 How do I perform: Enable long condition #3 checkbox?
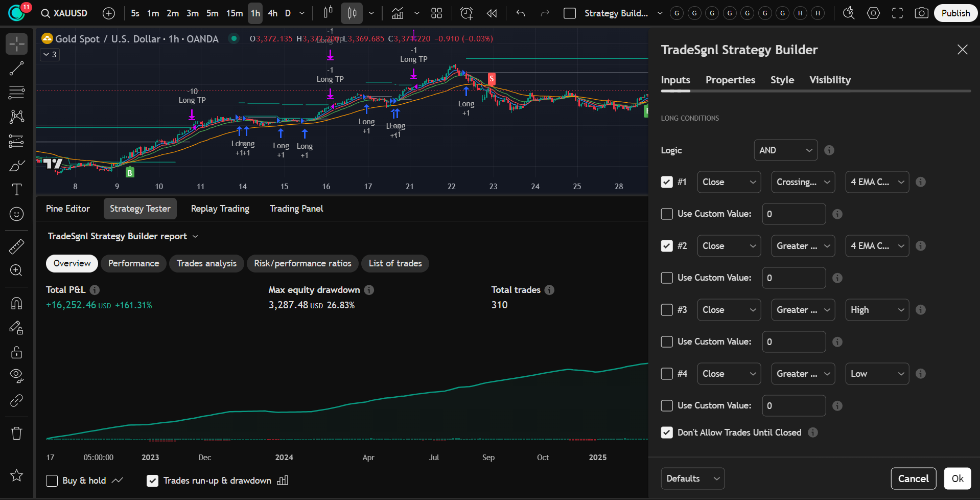(666, 309)
